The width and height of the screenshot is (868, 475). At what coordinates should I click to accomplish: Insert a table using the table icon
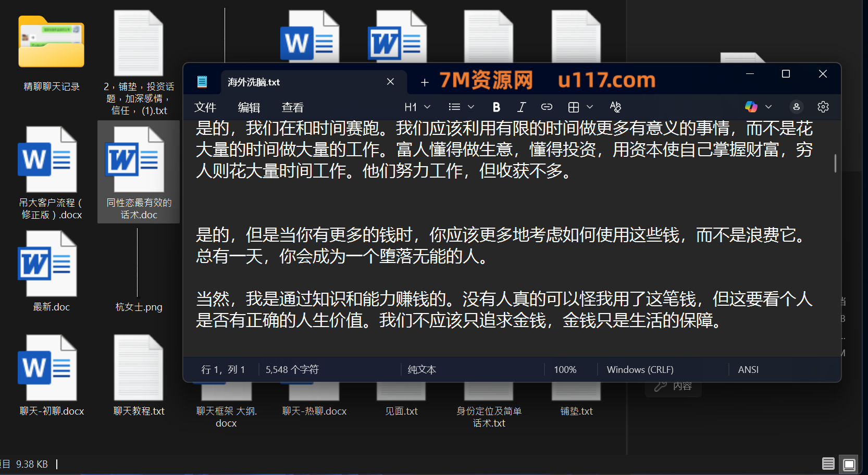pos(574,107)
